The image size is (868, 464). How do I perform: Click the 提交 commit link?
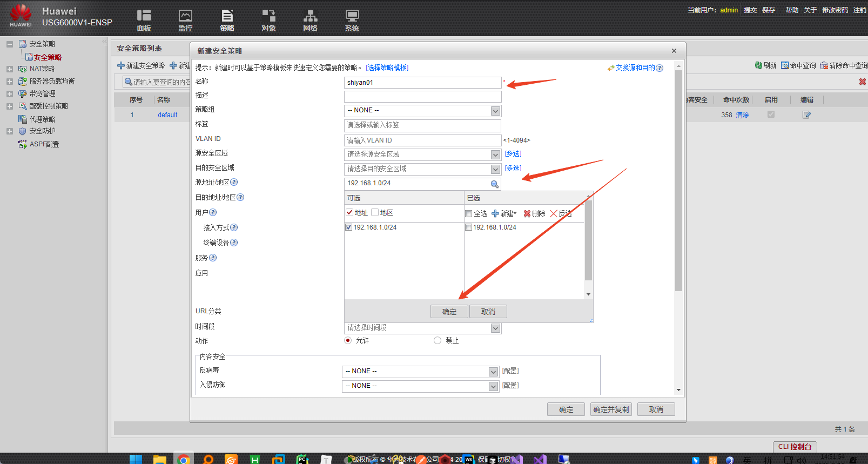[750, 10]
